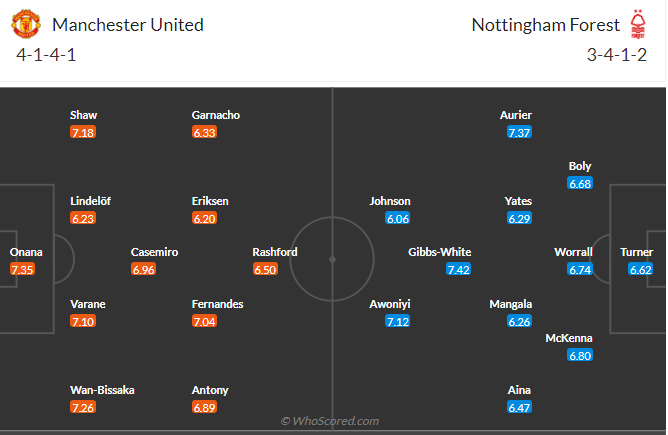The width and height of the screenshot is (668, 435).
Task: Click the WhoScored.com watermark
Action: pyautogui.click(x=330, y=421)
